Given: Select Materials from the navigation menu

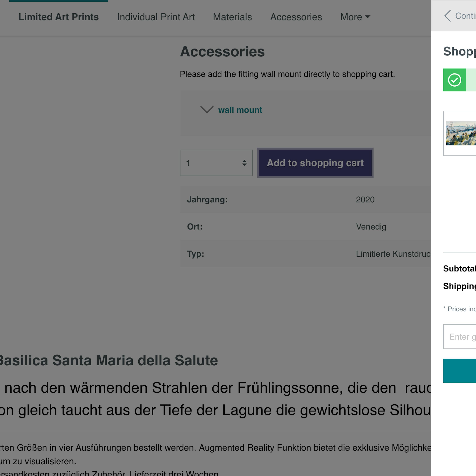Looking at the screenshot, I should point(232,17).
